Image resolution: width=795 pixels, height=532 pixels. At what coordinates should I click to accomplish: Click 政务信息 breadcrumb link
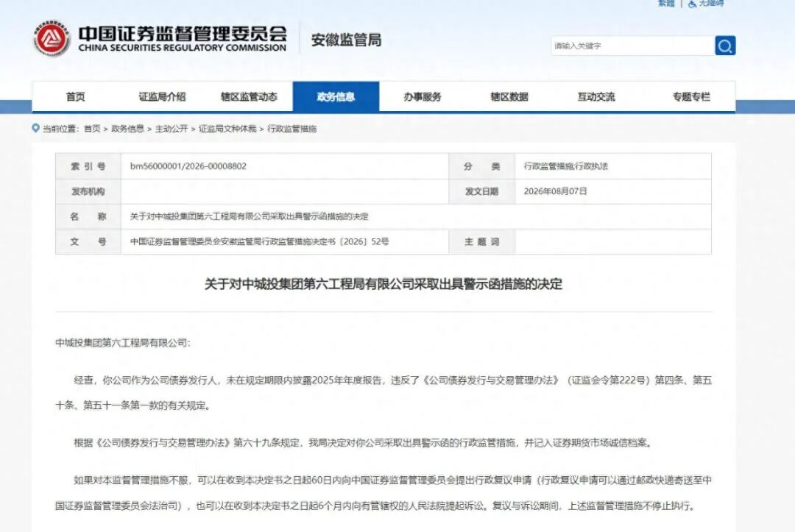click(x=127, y=129)
